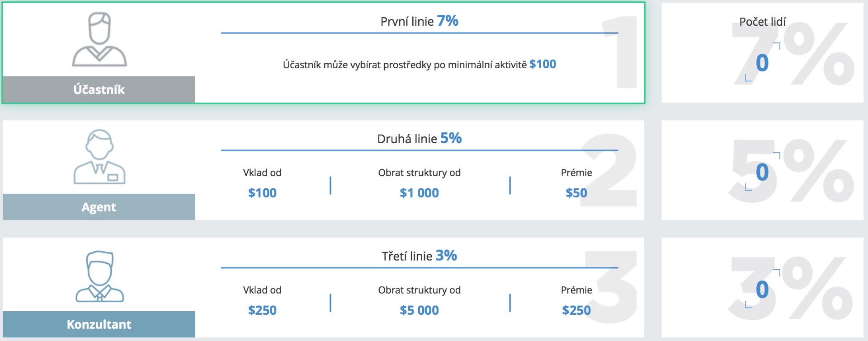Select the Agent level label
The height and width of the screenshot is (341, 868).
click(99, 207)
